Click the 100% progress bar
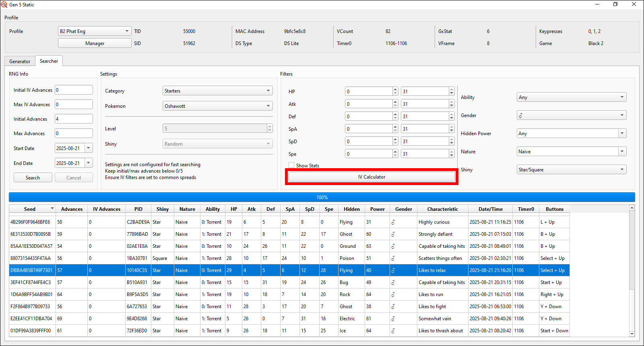The width and height of the screenshot is (644, 346). (x=322, y=198)
